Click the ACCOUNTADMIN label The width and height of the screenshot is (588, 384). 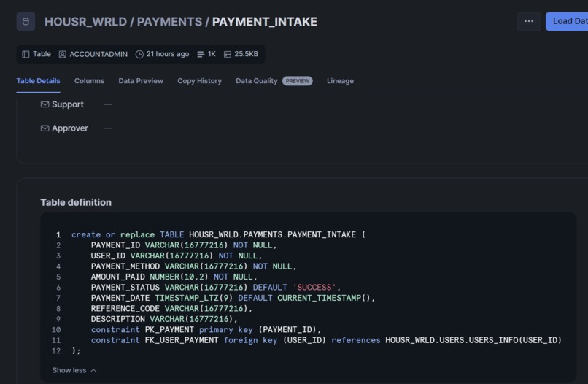(x=98, y=54)
